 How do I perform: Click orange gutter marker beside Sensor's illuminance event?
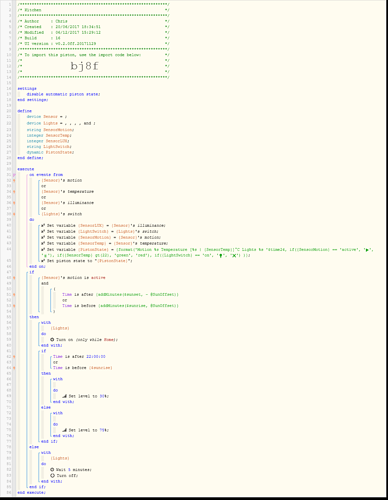(14, 203)
